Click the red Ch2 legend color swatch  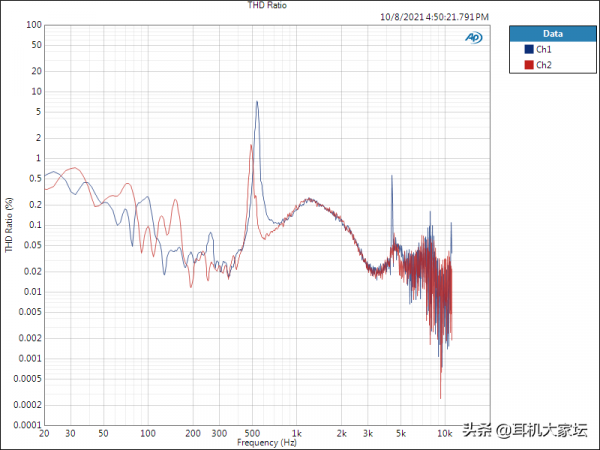coord(528,65)
